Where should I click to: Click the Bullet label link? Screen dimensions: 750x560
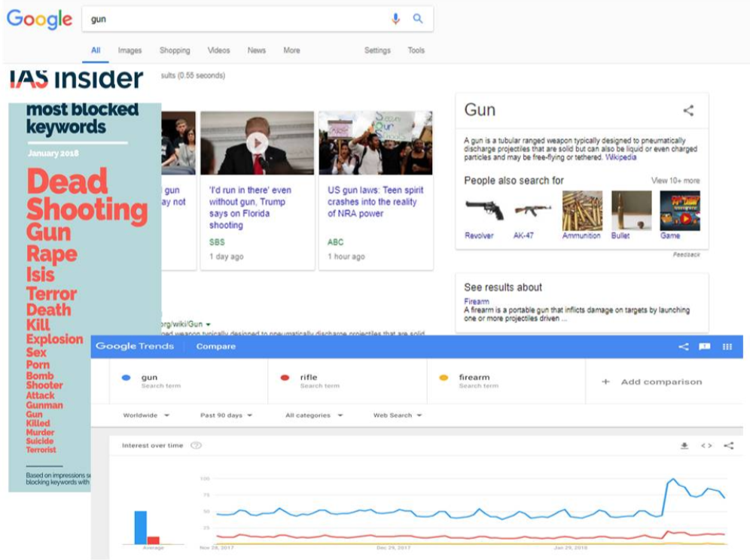pos(620,236)
